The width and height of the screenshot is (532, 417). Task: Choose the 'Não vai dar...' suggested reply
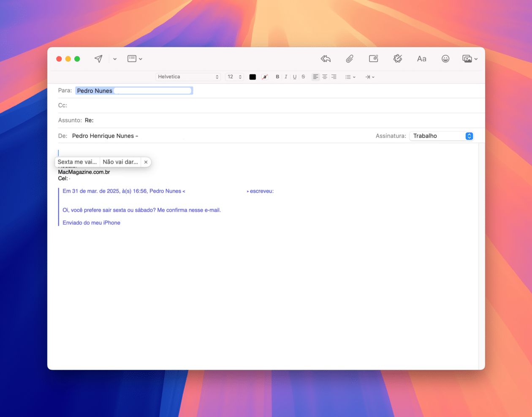(120, 162)
